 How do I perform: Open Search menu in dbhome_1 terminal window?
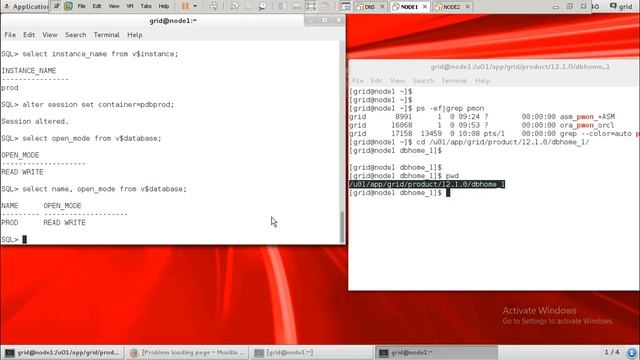coord(423,81)
